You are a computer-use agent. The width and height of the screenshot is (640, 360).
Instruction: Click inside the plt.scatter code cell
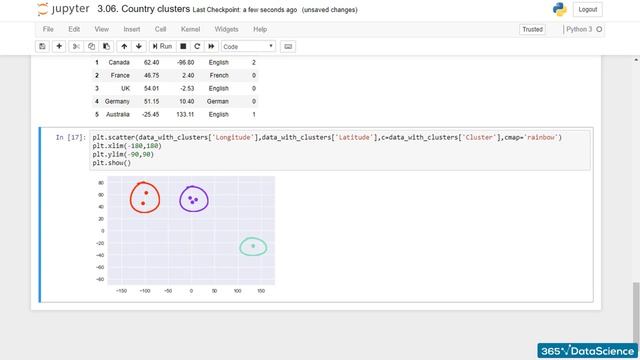(x=340, y=150)
